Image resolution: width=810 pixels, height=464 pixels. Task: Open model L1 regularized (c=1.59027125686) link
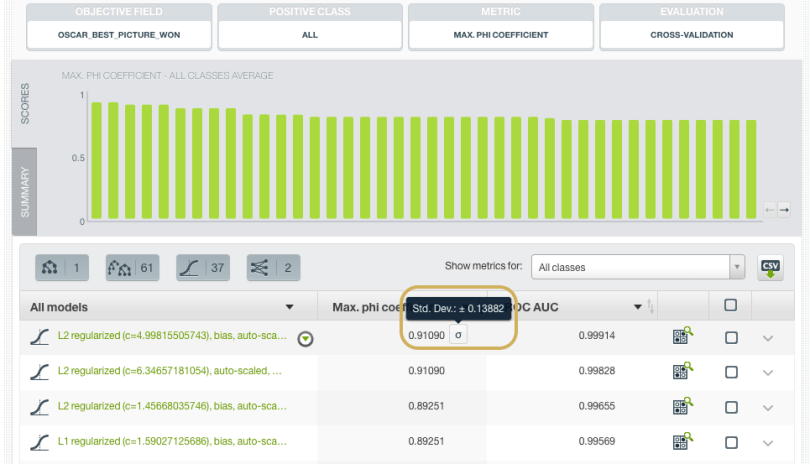(172, 441)
